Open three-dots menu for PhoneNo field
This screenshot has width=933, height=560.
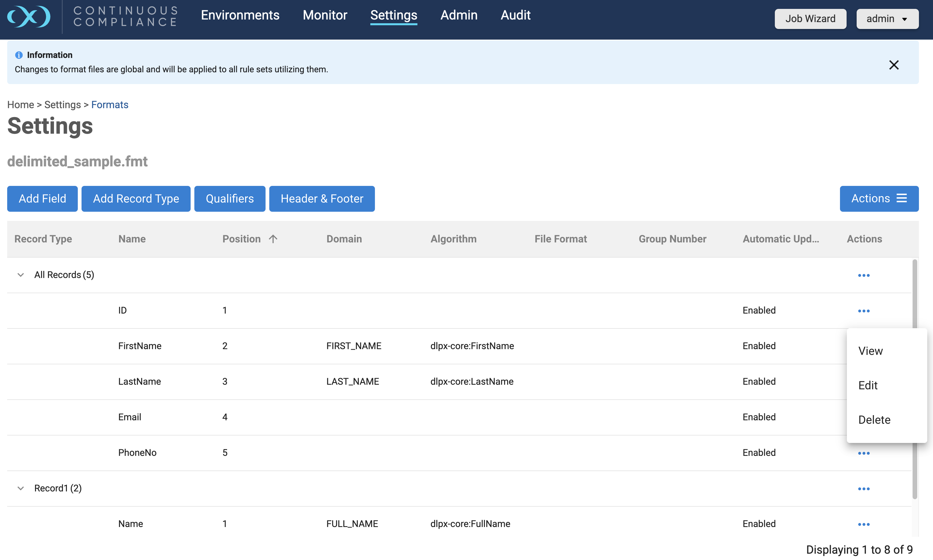point(864,453)
